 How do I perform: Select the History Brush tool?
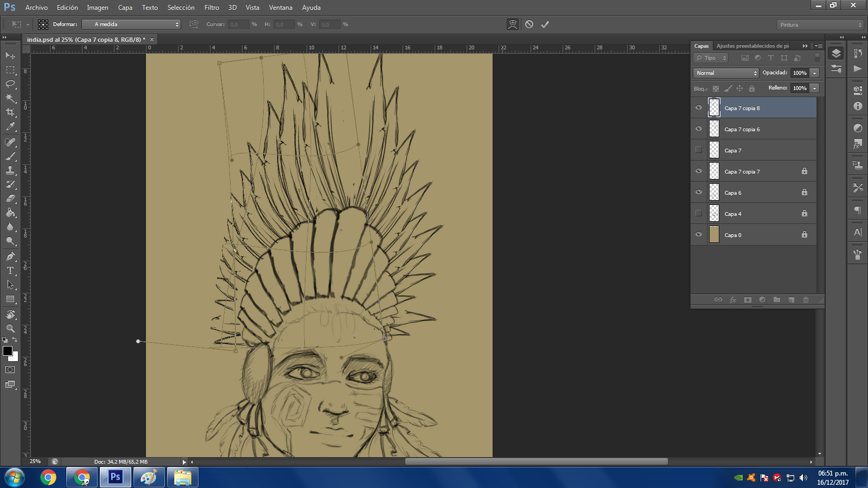[10, 184]
